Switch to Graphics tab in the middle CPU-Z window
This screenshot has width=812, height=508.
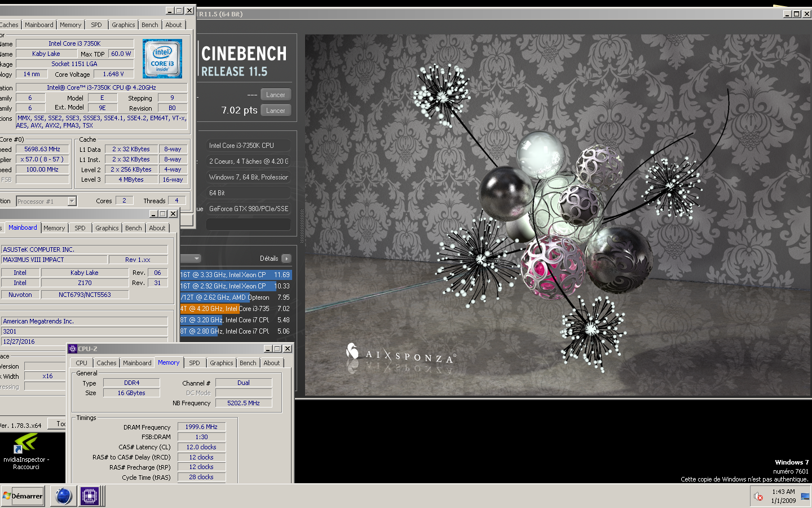pos(107,228)
